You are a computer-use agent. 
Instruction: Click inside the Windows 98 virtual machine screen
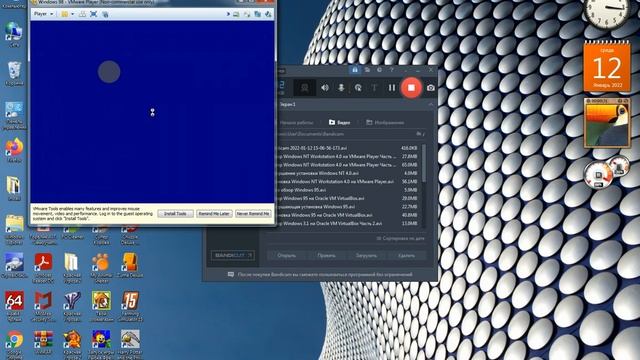pyautogui.click(x=152, y=112)
